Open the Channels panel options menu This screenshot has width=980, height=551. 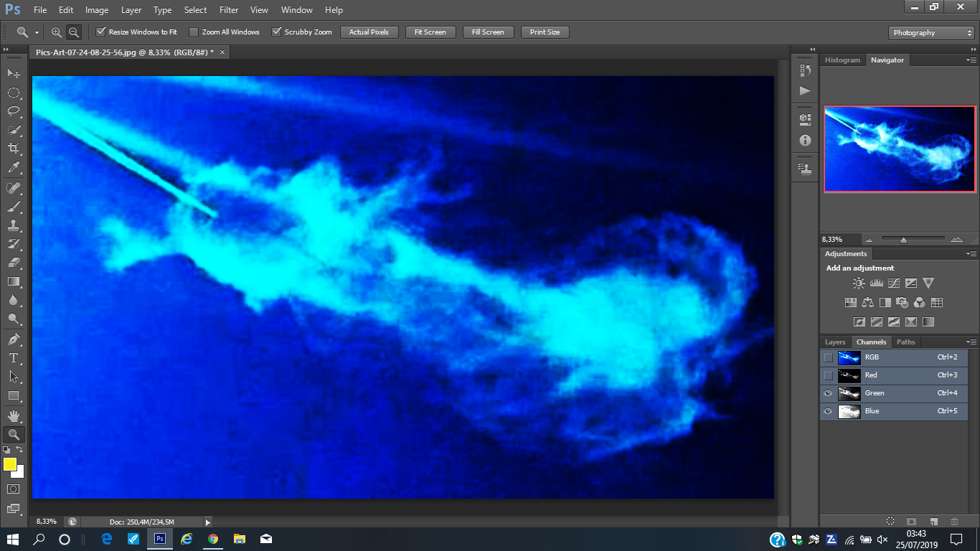coord(971,342)
